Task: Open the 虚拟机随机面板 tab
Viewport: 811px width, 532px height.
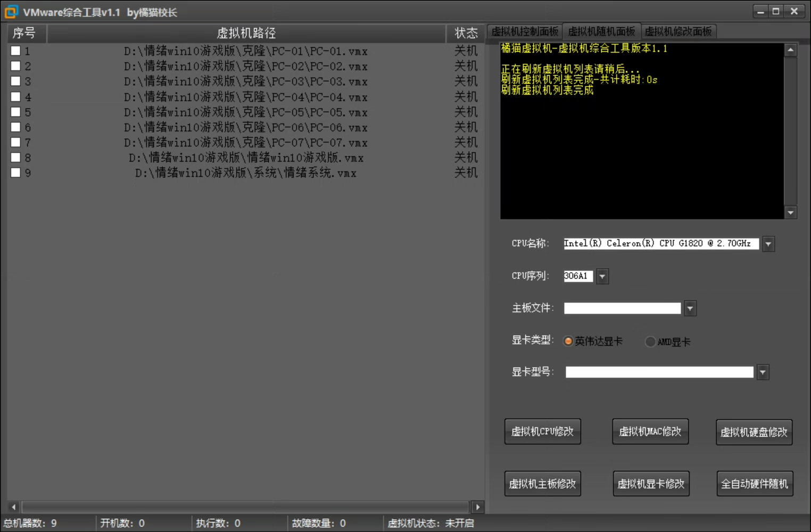Action: point(601,32)
